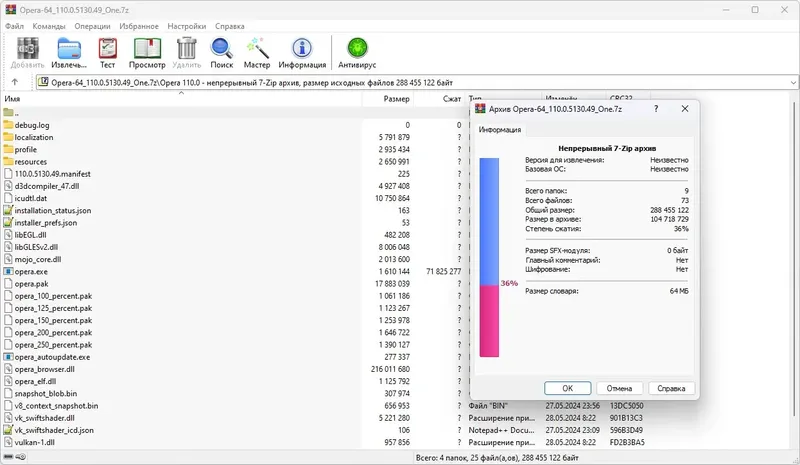Image resolution: width=800 pixels, height=465 pixels.
Task: Select the Информация tab in dialog
Action: pyautogui.click(x=500, y=130)
